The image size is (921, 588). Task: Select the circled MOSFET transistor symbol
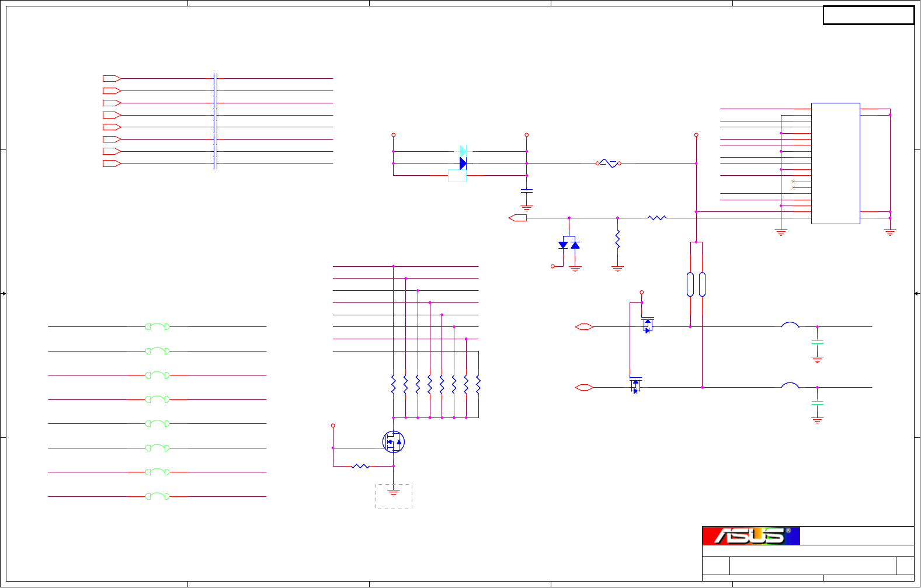[394, 442]
